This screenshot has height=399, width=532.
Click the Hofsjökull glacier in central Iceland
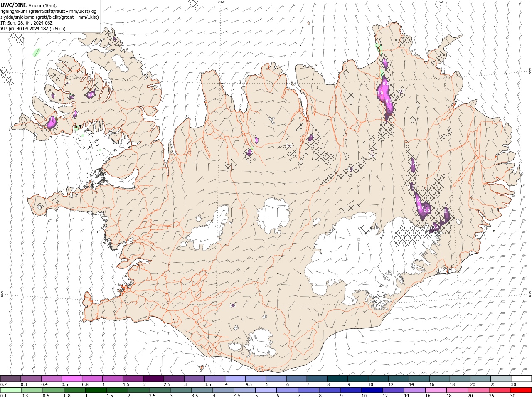click(273, 216)
